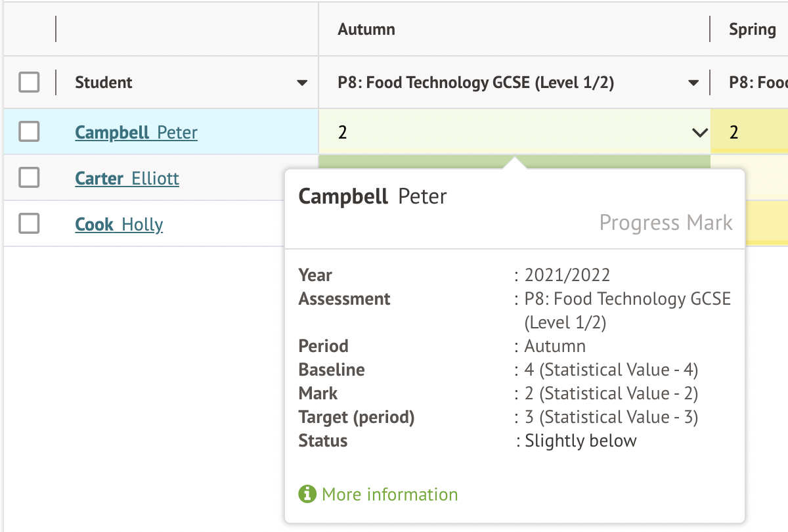
Task: Click the Progress Mark label in tooltip
Action: click(x=665, y=223)
